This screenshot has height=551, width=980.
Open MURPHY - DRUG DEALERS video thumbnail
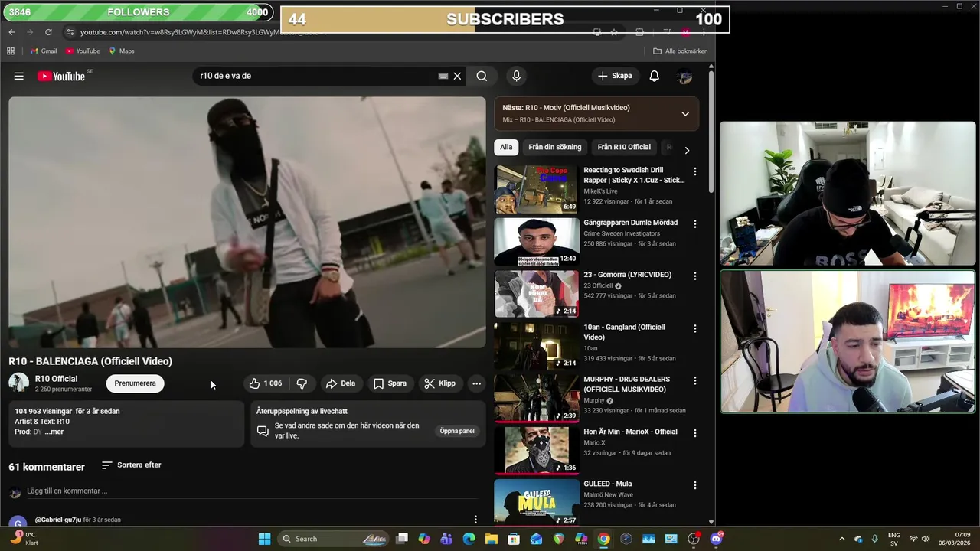tap(536, 398)
